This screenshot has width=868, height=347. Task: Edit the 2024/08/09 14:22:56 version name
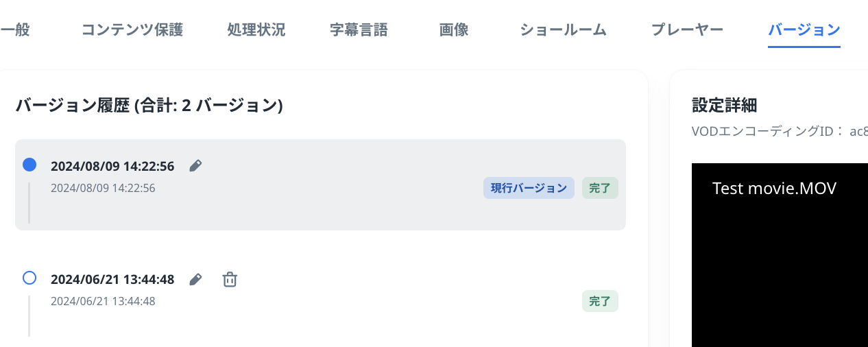point(195,165)
